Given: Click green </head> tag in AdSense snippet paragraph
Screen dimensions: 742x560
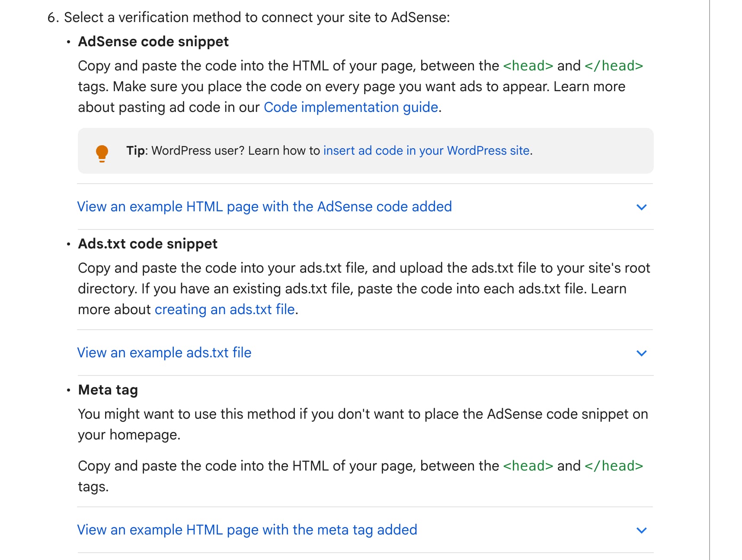Looking at the screenshot, I should click(x=614, y=66).
